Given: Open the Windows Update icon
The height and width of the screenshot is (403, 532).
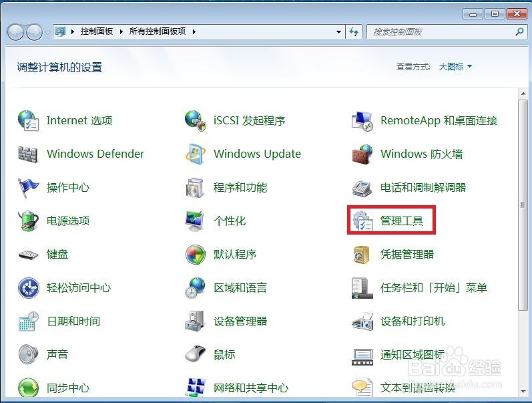Looking at the screenshot, I should [196, 154].
